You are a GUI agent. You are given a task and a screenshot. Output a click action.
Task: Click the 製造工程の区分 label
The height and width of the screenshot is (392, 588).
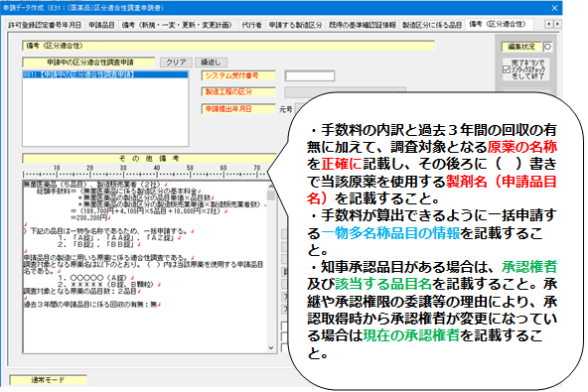[238, 92]
